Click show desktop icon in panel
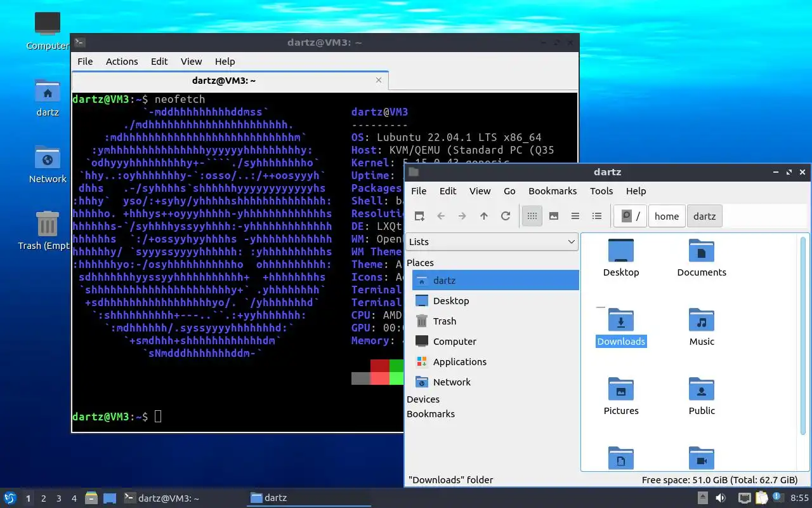Image resolution: width=812 pixels, height=508 pixels. click(x=110, y=498)
